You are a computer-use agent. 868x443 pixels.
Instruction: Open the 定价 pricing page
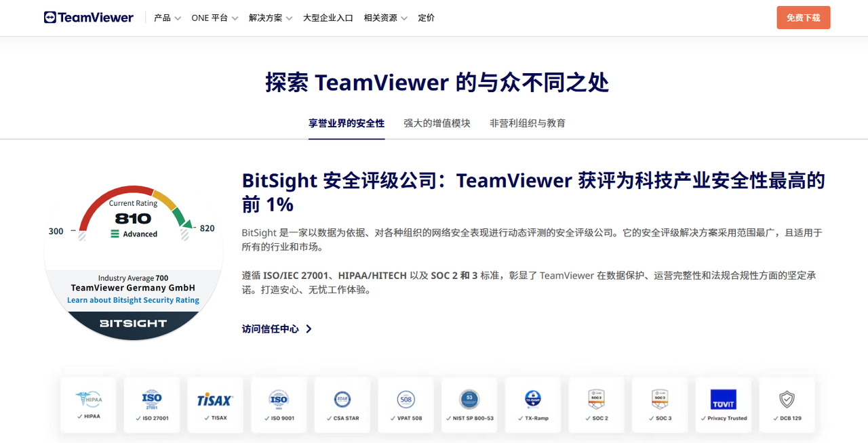point(427,18)
